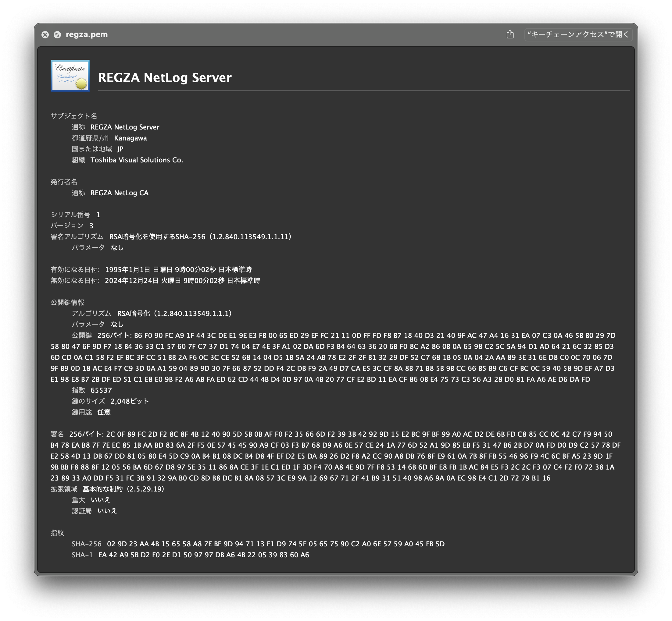
Task: Click the 署名 256バイト hex data
Action: click(335, 456)
